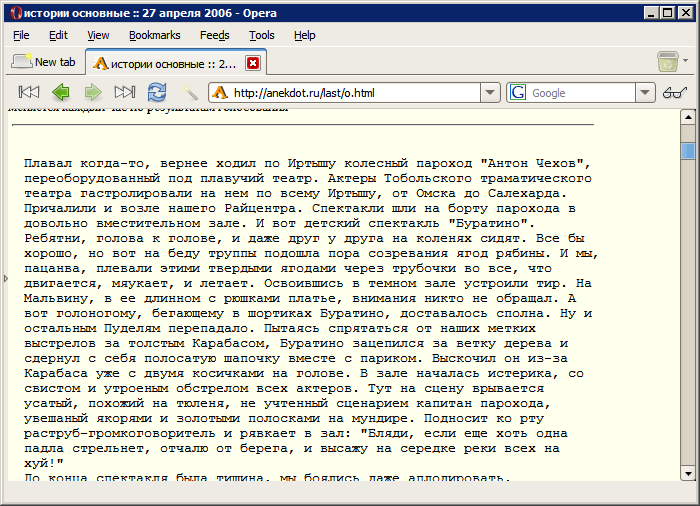The width and height of the screenshot is (700, 506).
Task: Go forward with the green right arrow
Action: point(93,92)
